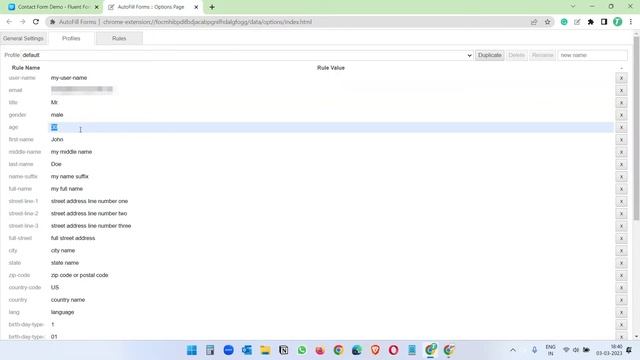The image size is (640, 360).
Task: Select the Profiles tab
Action: tap(71, 38)
